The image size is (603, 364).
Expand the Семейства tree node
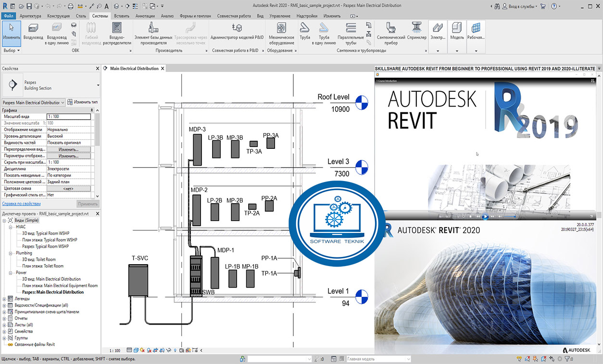[4, 331]
